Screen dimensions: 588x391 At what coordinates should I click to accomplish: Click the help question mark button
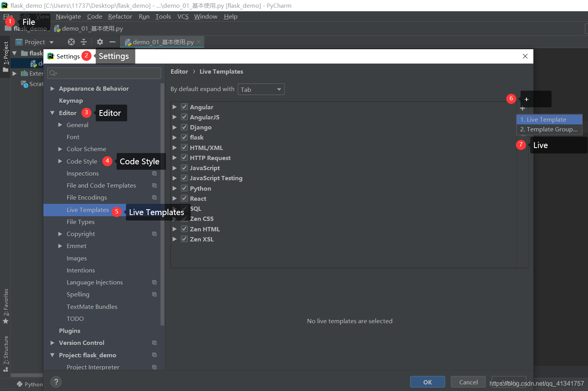click(56, 382)
